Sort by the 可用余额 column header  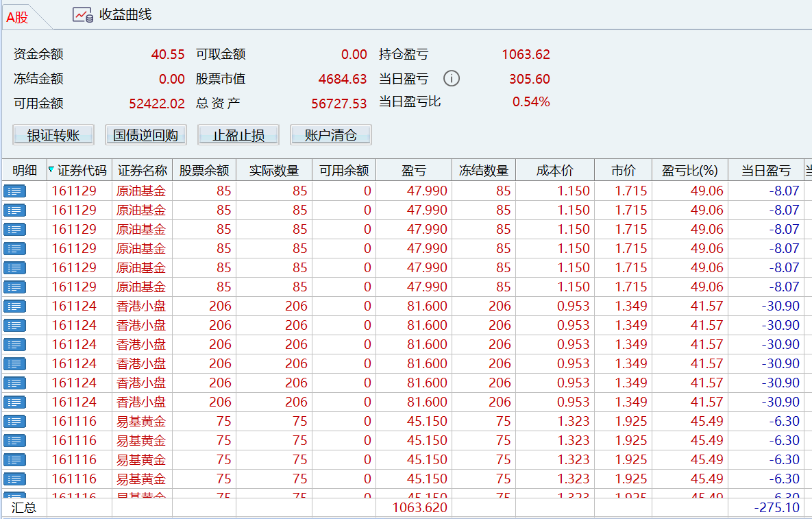[344, 171]
